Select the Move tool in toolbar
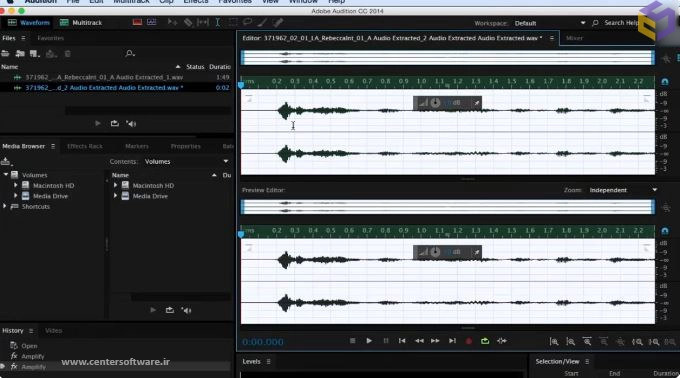680x378 pixels. point(172,22)
